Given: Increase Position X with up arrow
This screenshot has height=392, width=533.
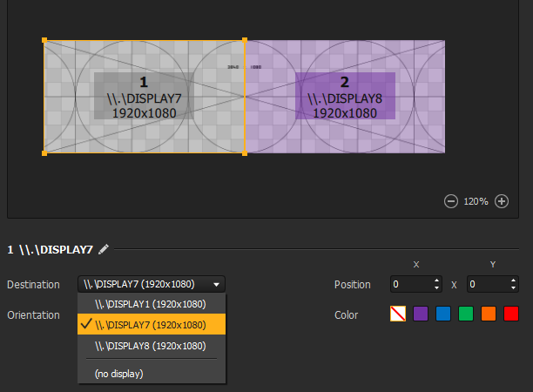Looking at the screenshot, I should click(436, 280).
